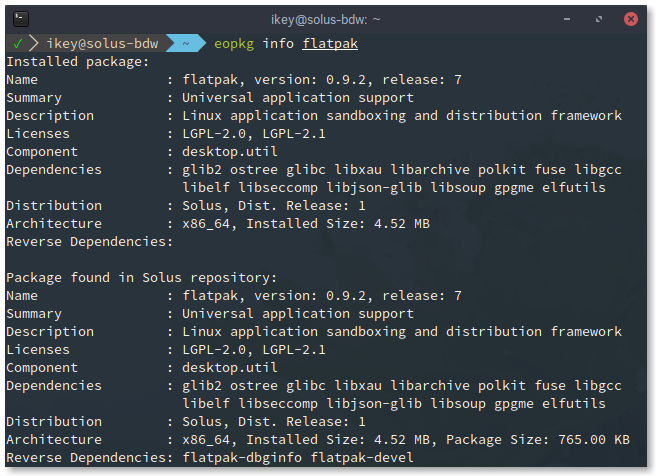Click the terminal app icon in titlebar
The width and height of the screenshot is (656, 476).
click(x=20, y=19)
